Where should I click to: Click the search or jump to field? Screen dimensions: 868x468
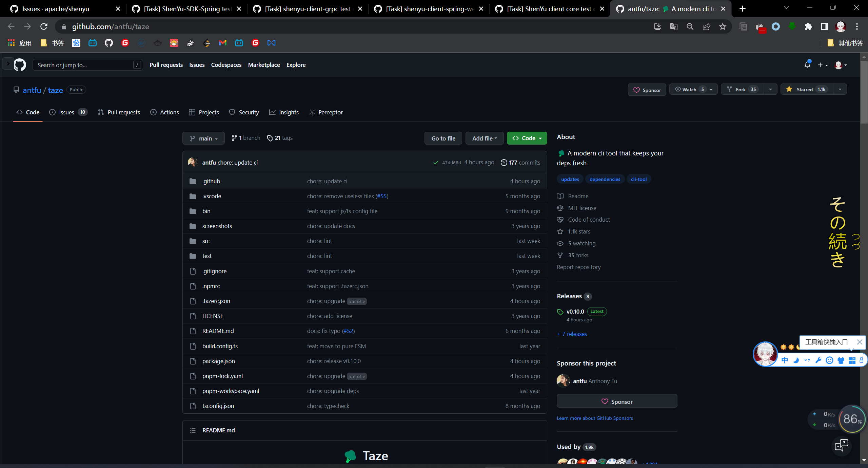(x=85, y=65)
